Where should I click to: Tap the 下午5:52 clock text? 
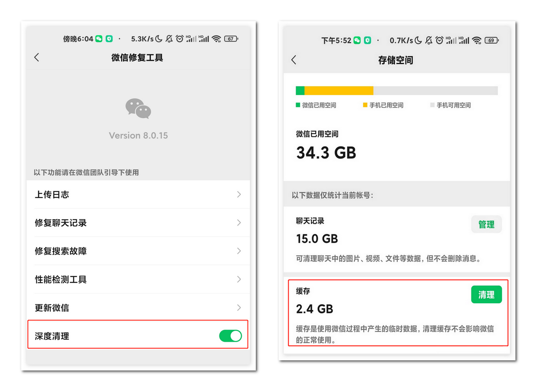click(x=336, y=41)
